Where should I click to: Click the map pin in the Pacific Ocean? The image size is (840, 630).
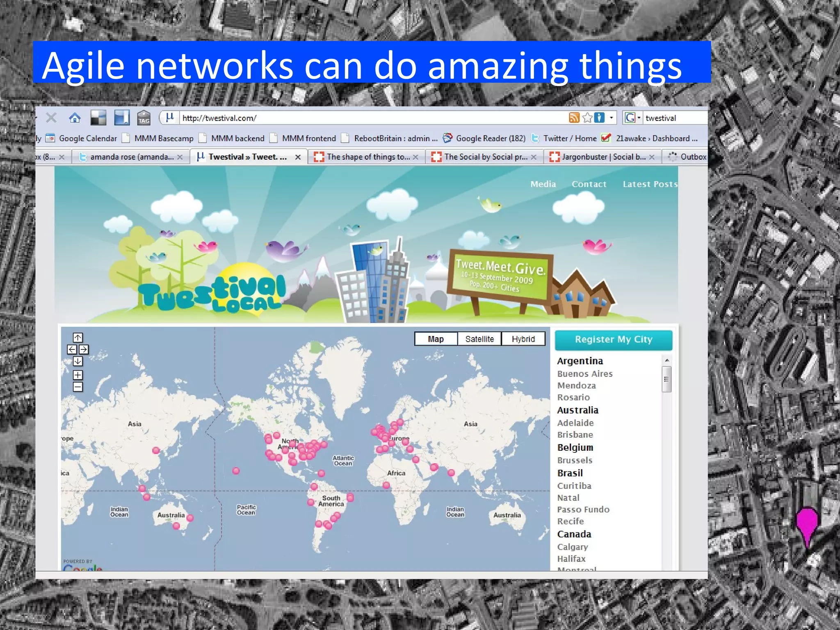pos(236,471)
